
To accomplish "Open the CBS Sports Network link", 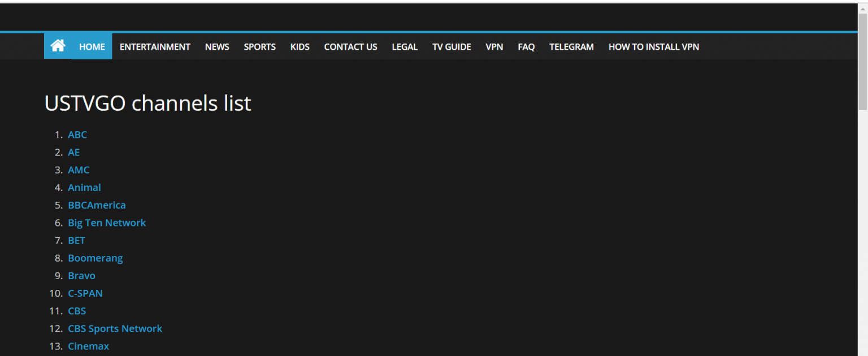I will (x=115, y=328).
